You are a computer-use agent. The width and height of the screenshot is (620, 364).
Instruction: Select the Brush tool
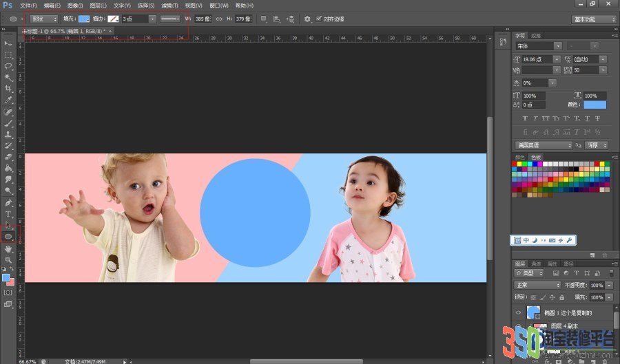tap(8, 123)
